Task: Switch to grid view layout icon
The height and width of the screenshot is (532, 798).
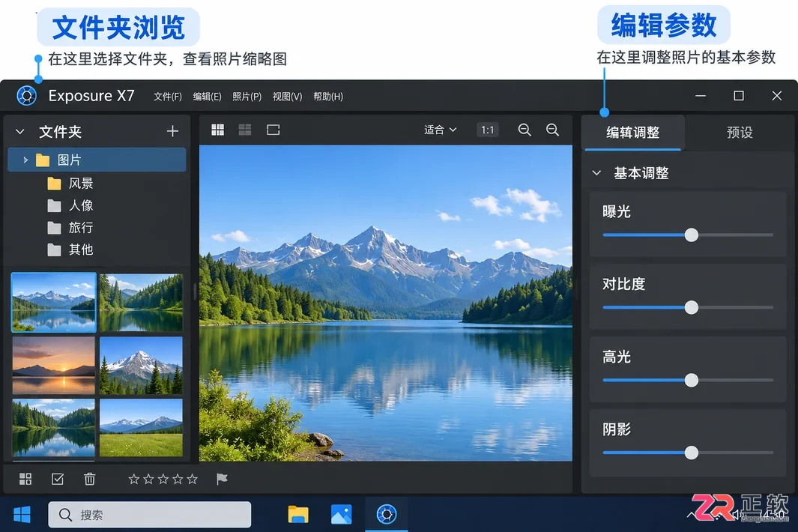Action: click(218, 130)
